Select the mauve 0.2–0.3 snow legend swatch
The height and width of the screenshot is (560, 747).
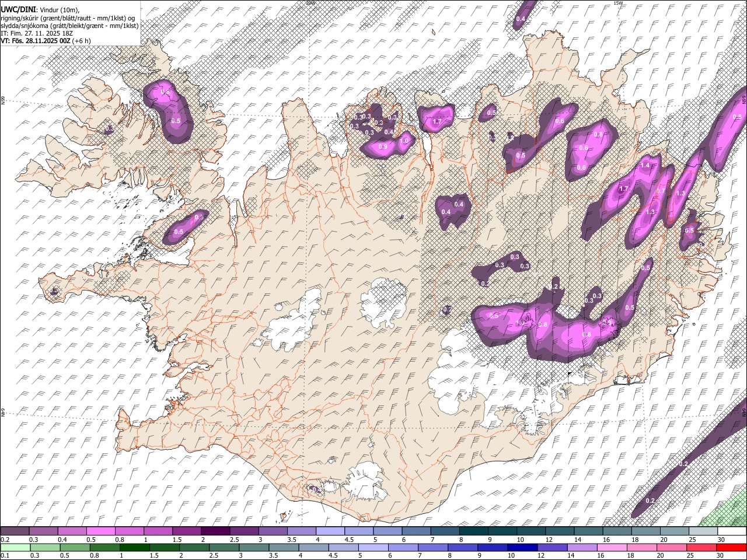click(15, 531)
